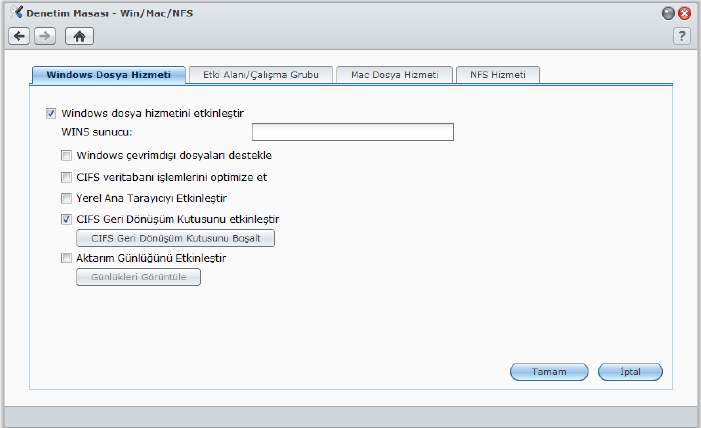Cancel changes with the İptal button
Screen dimensions: 701x428
[x=630, y=371]
